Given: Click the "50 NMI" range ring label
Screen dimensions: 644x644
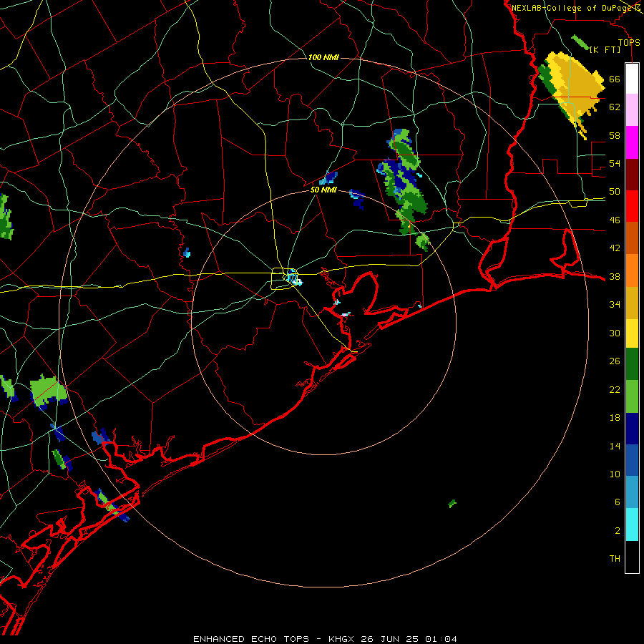Looking at the screenshot, I should pos(323,190).
